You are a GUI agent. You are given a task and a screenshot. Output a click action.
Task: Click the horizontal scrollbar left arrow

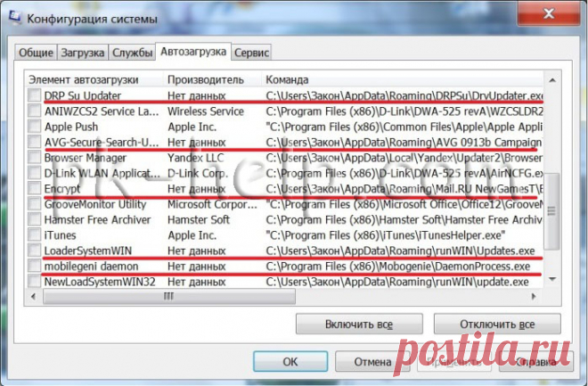point(34,296)
